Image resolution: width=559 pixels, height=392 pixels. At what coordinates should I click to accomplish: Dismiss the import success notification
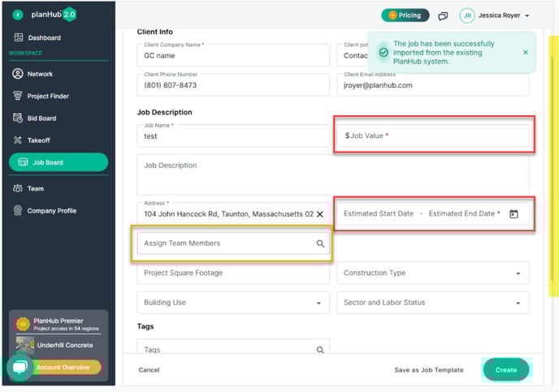tap(525, 52)
